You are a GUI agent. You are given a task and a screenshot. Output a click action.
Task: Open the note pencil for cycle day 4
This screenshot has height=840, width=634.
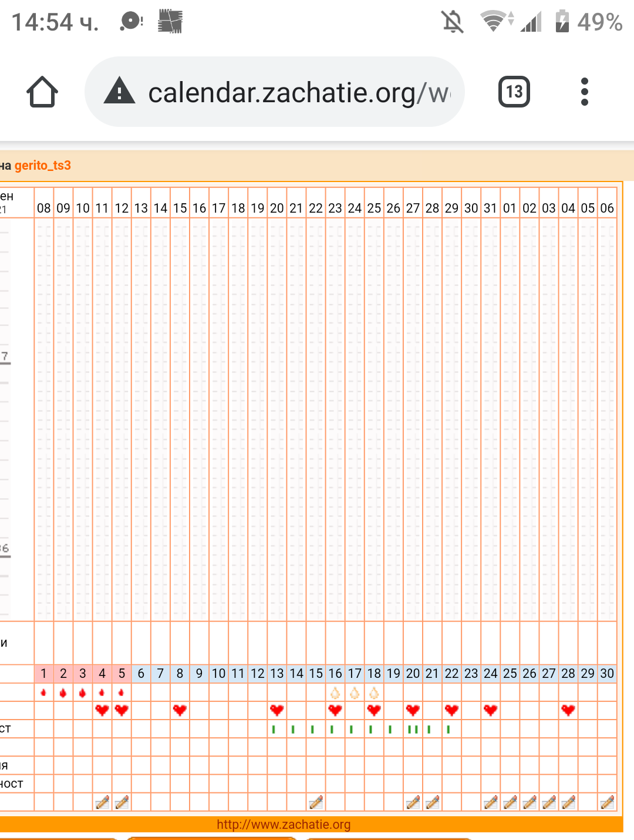[x=102, y=802]
